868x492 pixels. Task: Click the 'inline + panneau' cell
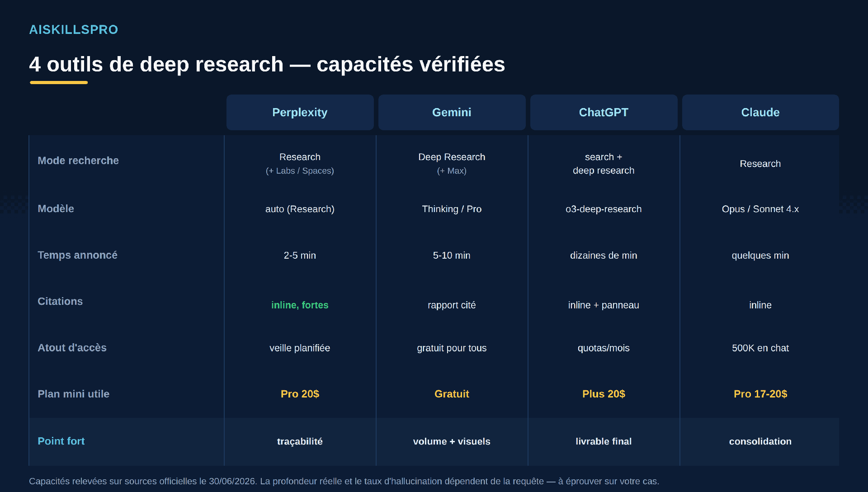point(604,305)
